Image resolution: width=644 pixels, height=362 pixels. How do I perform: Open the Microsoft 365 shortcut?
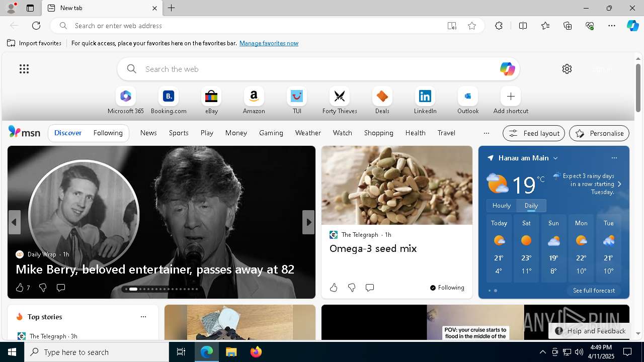point(126,101)
